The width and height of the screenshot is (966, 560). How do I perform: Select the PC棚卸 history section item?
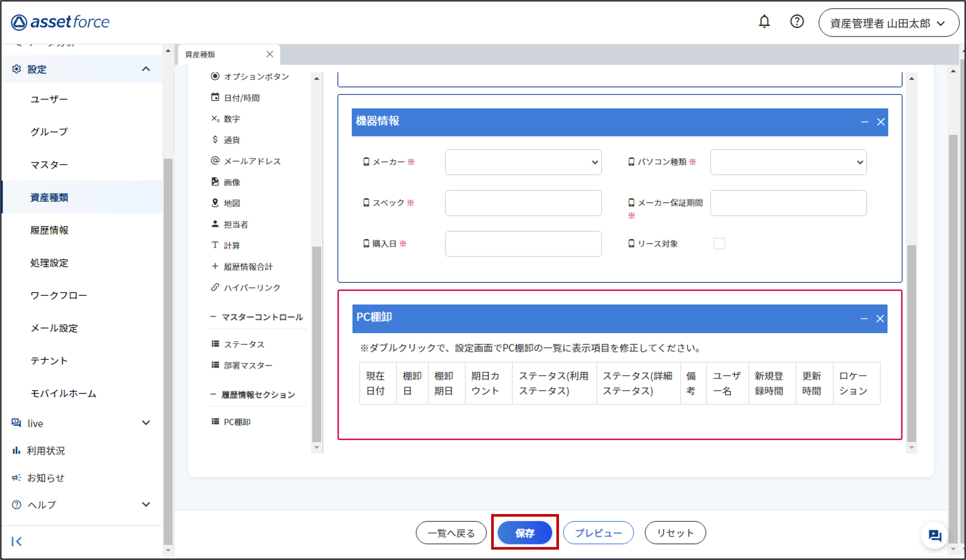pos(231,422)
